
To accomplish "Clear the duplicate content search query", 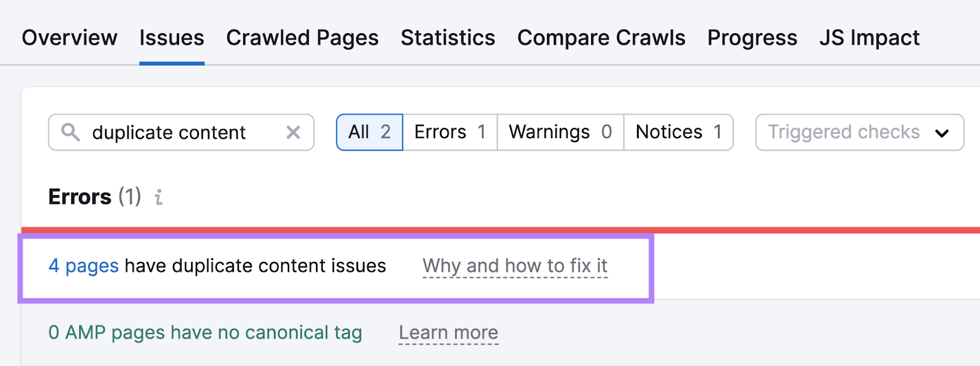I will 293,132.
